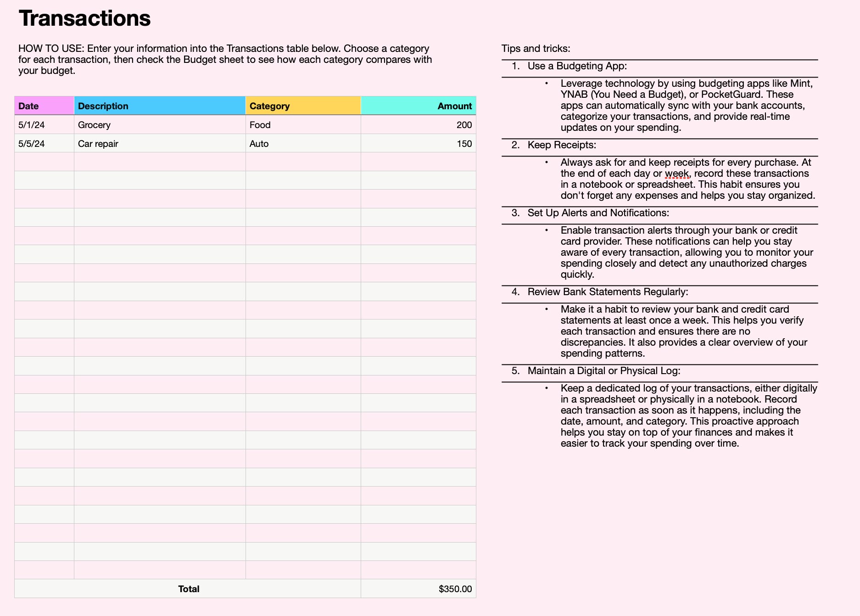Select the Date column header
Screen dimensions: 860x616
coord(28,106)
